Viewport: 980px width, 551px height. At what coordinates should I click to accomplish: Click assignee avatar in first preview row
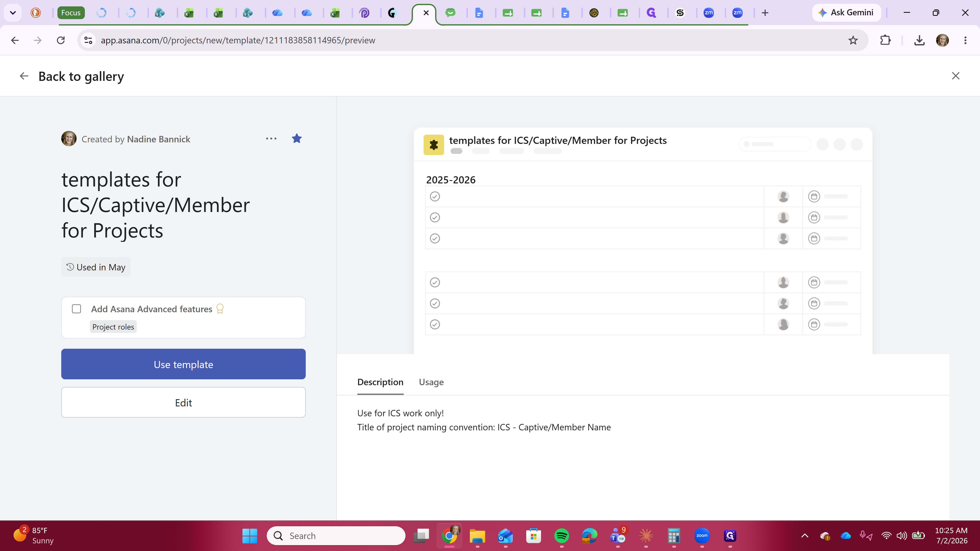pos(783,196)
